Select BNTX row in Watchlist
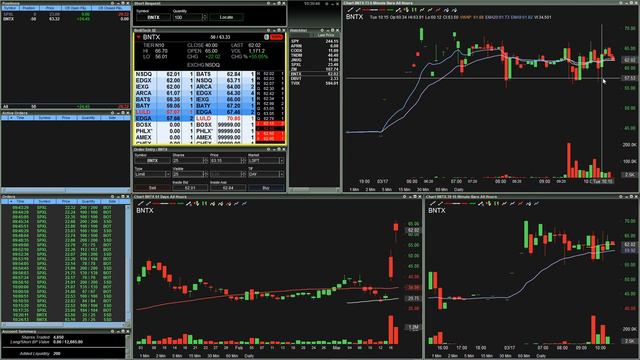Image resolution: width=640 pixels, height=360 pixels. [314, 74]
